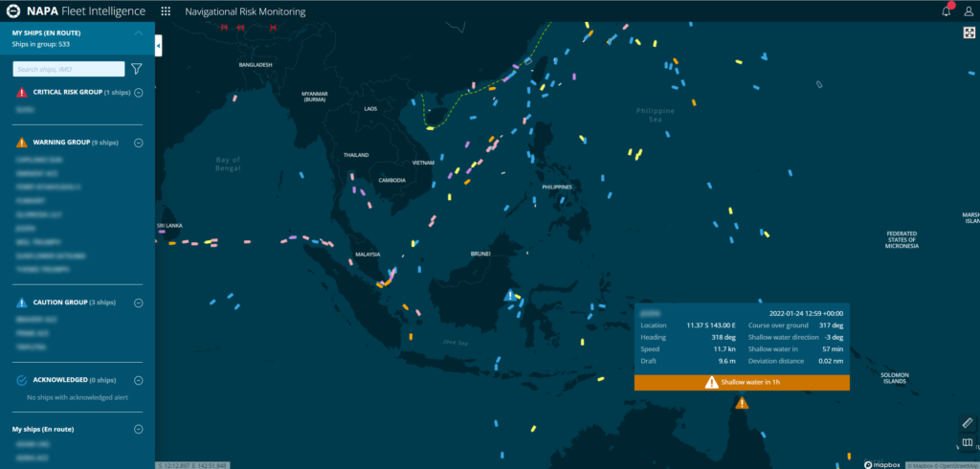The height and width of the screenshot is (469, 980).
Task: Collapse the Critical Risk Group list
Action: tap(139, 93)
